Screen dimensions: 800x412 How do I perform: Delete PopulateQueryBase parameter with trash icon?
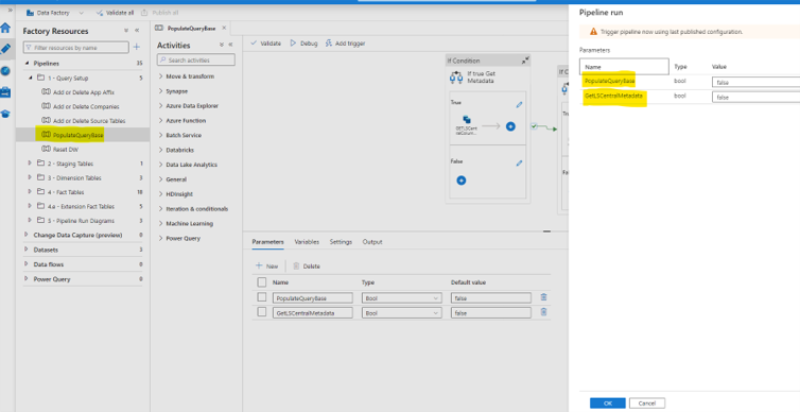(544, 297)
